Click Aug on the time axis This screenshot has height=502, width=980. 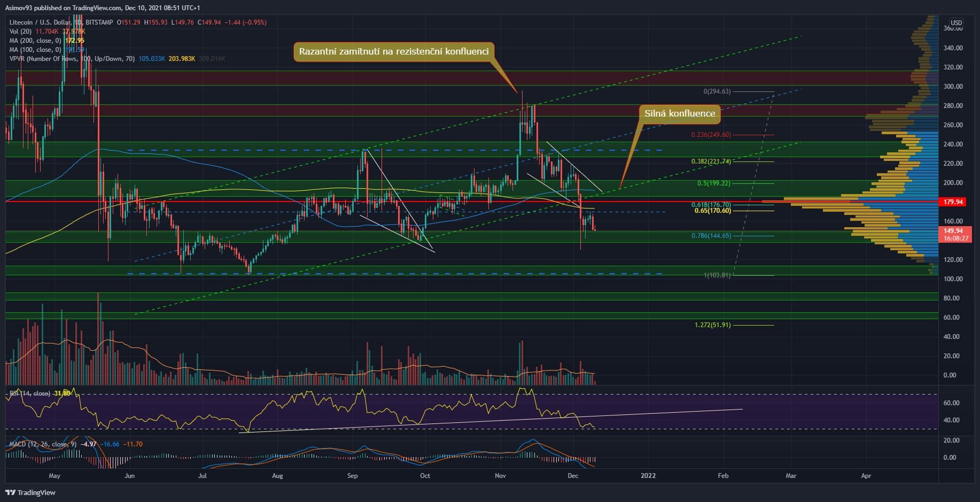click(x=277, y=476)
